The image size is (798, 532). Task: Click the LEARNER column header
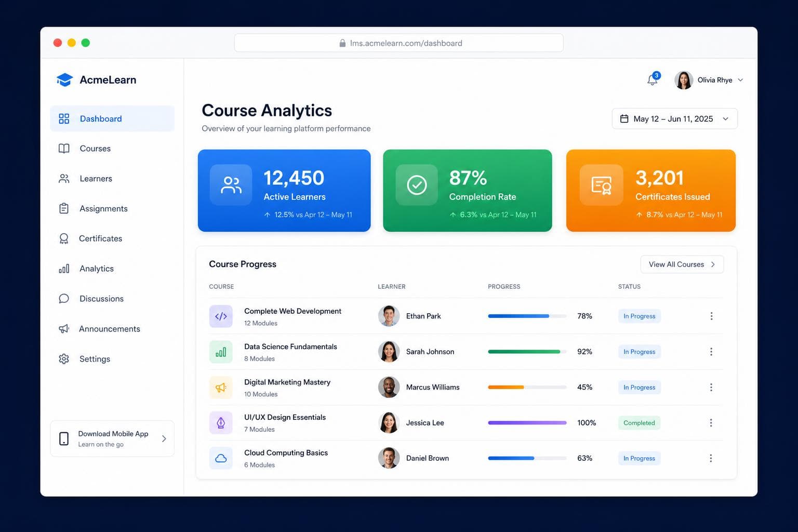click(392, 287)
